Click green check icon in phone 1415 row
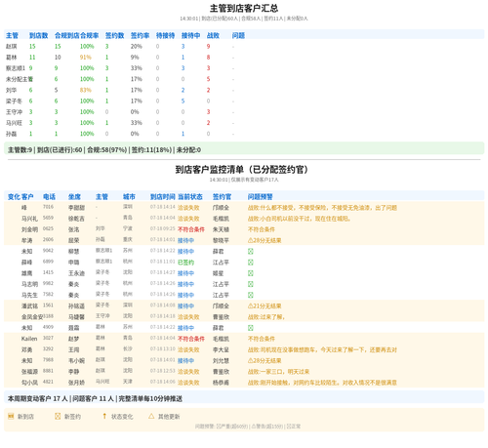 [x=251, y=273]
